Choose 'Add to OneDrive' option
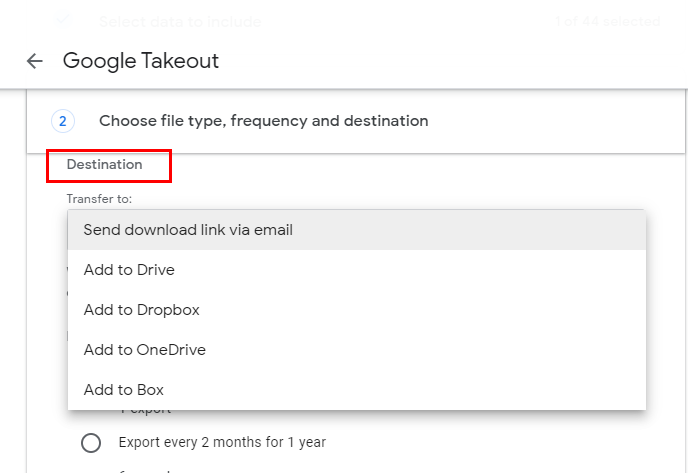 point(144,350)
